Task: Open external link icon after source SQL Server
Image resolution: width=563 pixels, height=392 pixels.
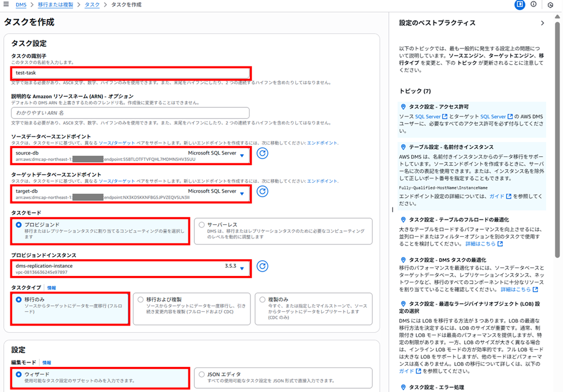Action: coord(445,117)
